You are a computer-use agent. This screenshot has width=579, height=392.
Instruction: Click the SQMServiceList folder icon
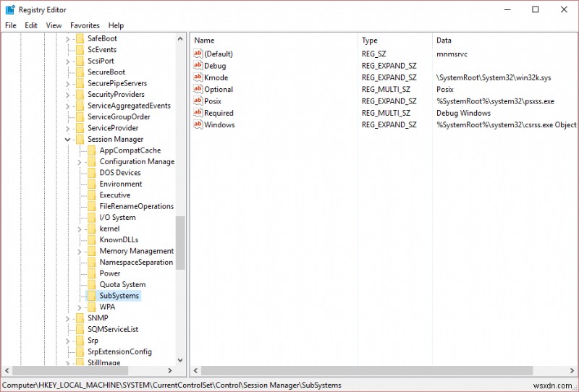pos(80,329)
